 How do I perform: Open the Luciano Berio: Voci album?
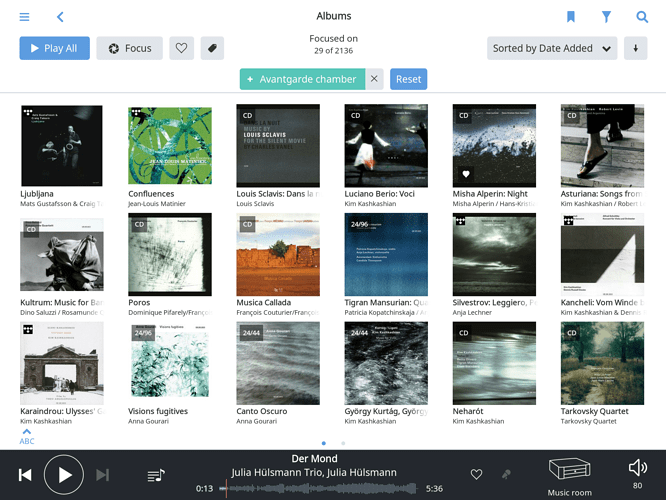pos(386,146)
